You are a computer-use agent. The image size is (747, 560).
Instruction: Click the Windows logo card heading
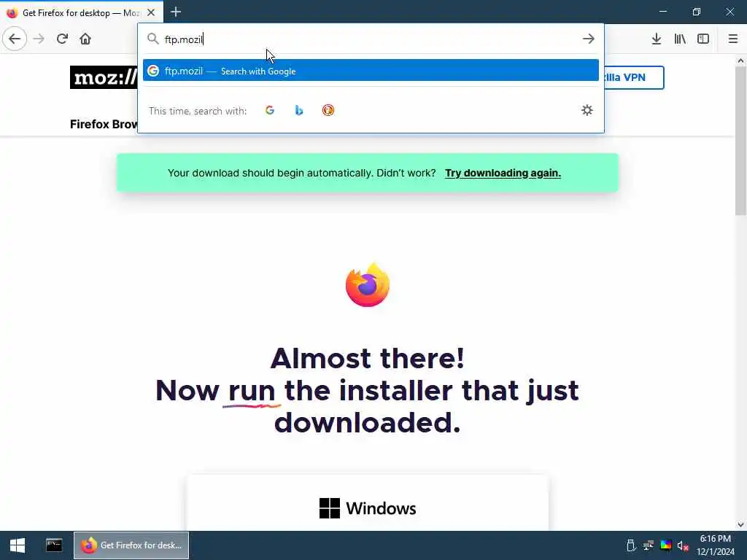pyautogui.click(x=368, y=508)
